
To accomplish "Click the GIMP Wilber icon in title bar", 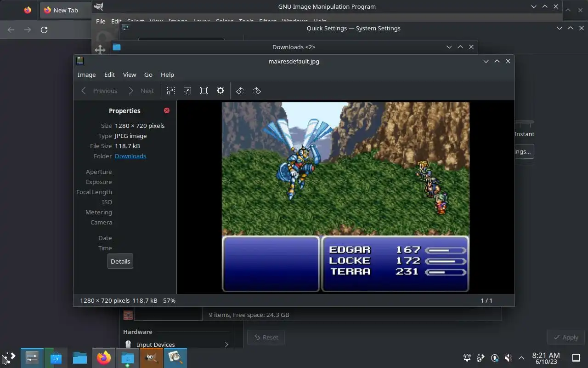I will pyautogui.click(x=98, y=6).
